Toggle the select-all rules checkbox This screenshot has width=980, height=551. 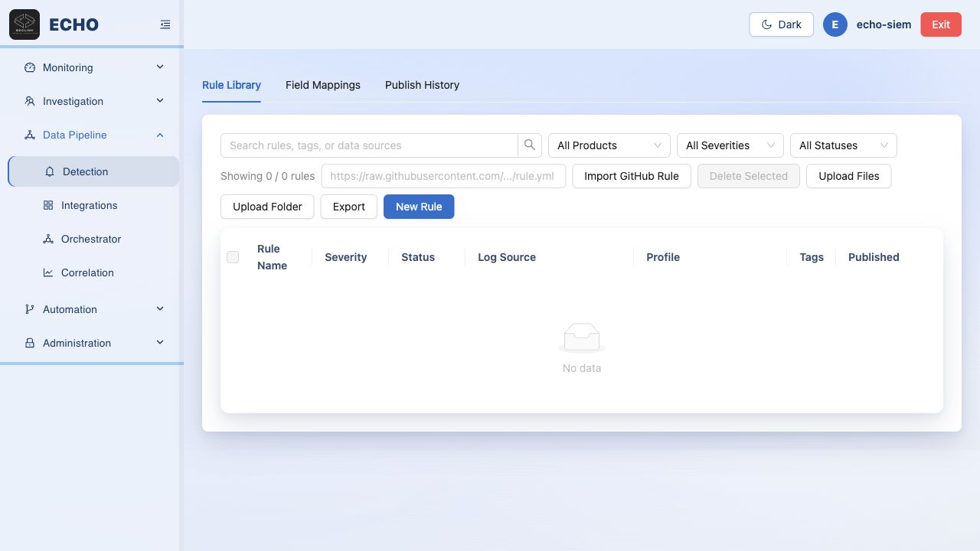pyautogui.click(x=233, y=257)
